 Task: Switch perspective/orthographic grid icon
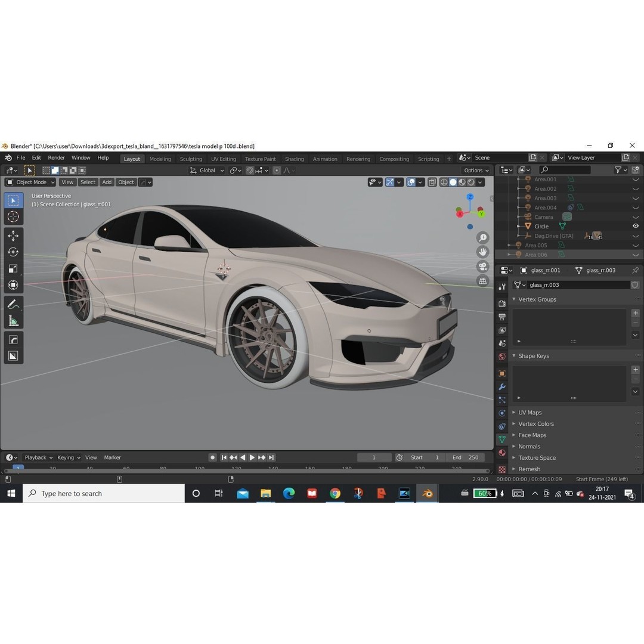(482, 281)
